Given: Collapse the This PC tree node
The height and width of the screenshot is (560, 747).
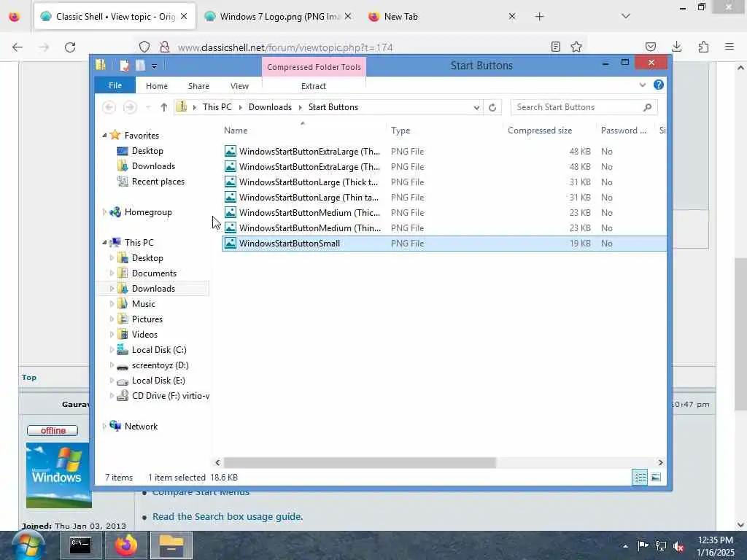Looking at the screenshot, I should [x=105, y=242].
